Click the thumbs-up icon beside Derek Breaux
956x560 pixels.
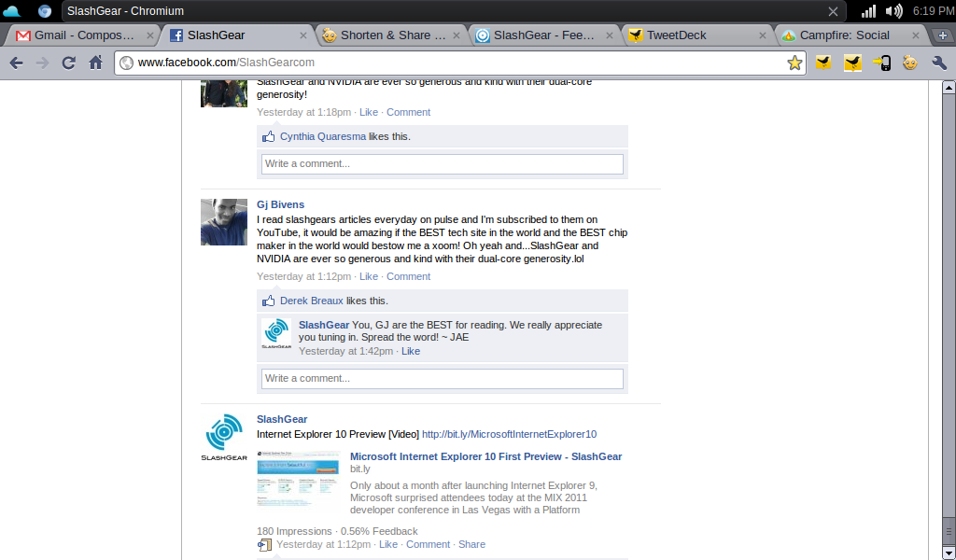tap(269, 301)
